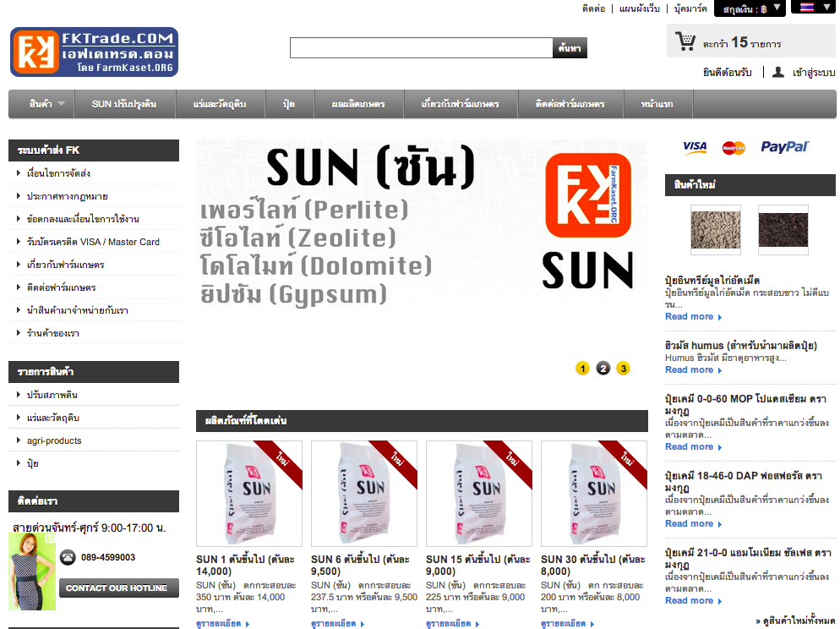This screenshot has width=840, height=629.
Task: Read more about ฮิวมัส humus
Action: [x=693, y=370]
